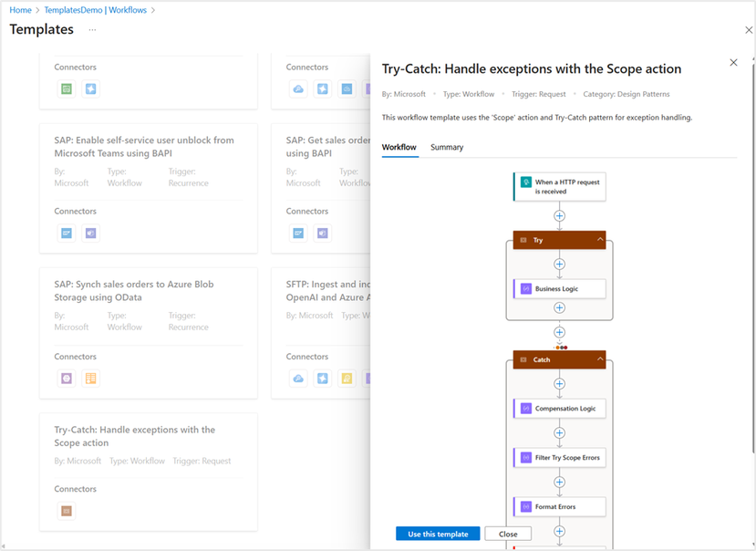
Task: Click the Close button in details panel
Action: coord(508,534)
